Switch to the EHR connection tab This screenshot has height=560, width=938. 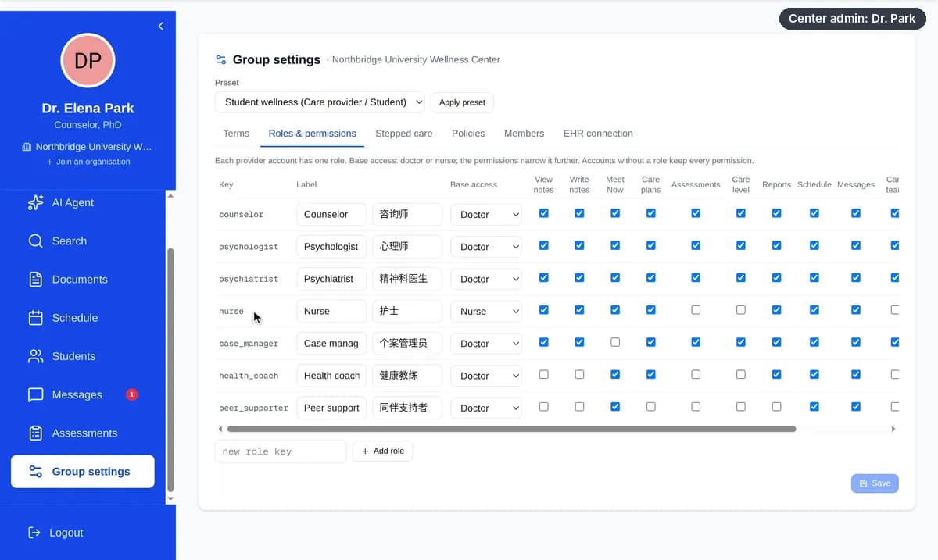pos(598,134)
